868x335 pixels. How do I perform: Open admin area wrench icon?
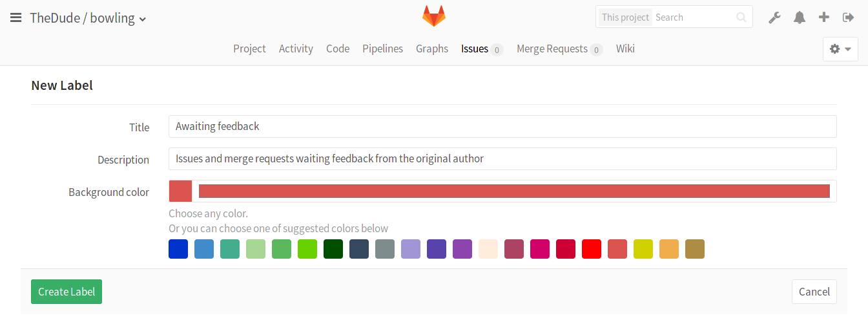click(x=774, y=17)
